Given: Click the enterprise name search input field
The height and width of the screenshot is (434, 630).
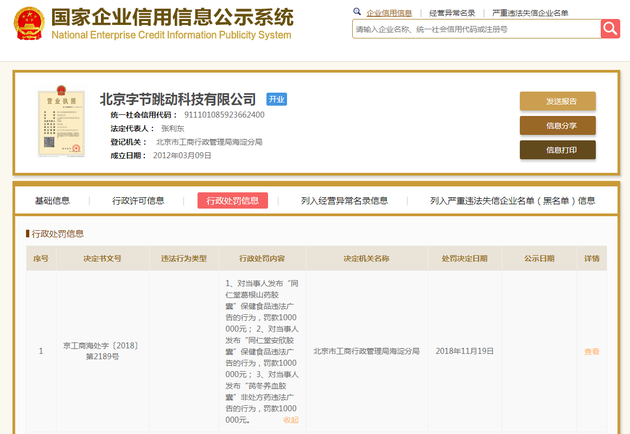Looking at the screenshot, I should click(x=477, y=29).
